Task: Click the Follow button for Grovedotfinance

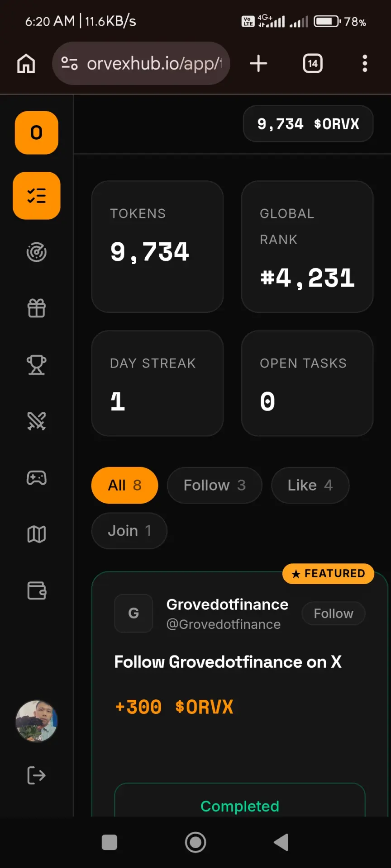Action: click(334, 613)
